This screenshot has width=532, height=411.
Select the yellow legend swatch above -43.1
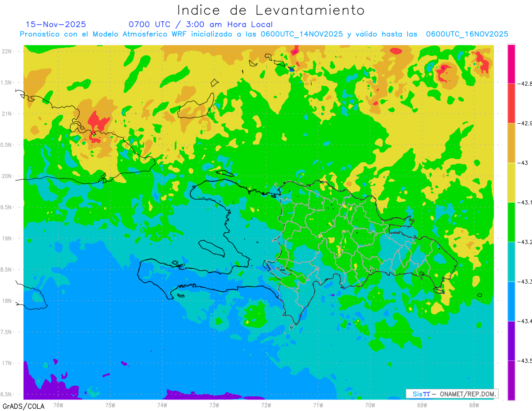tap(511, 182)
